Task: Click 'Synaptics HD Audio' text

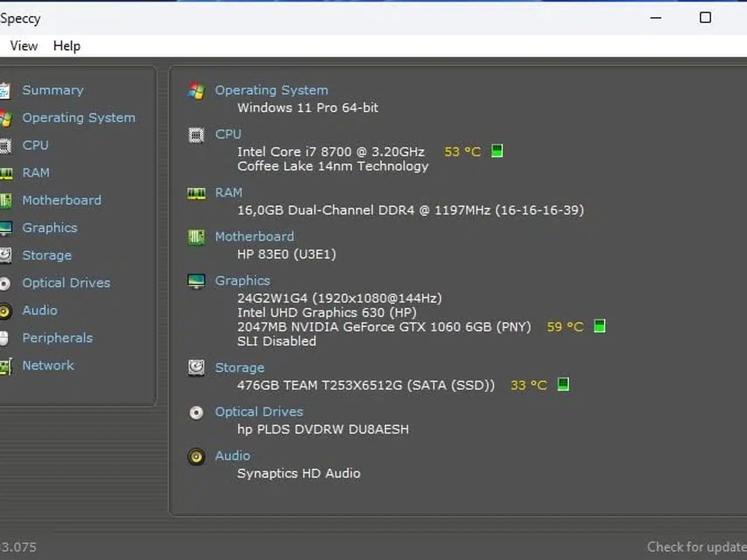Action: coord(299,473)
